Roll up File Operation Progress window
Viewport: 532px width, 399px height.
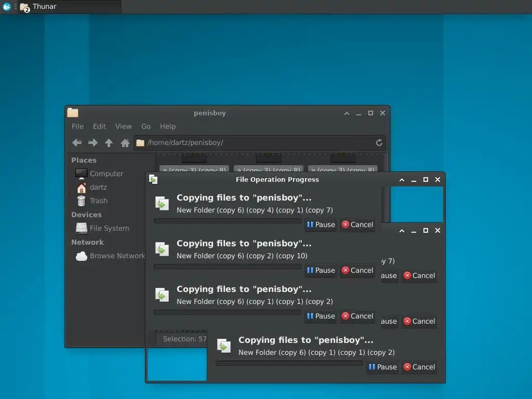(402, 180)
